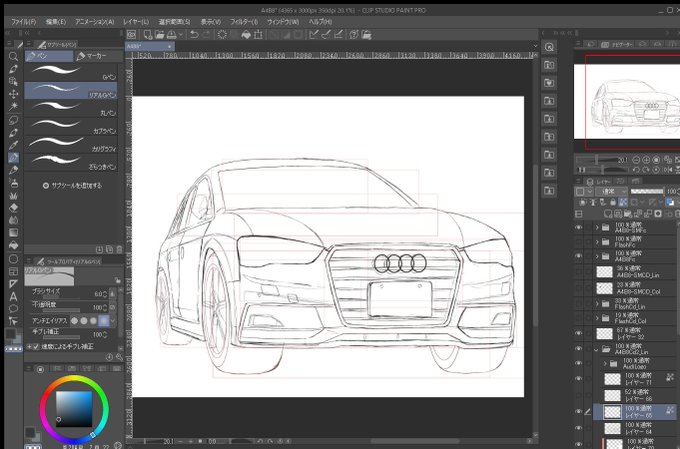Click the zoom out icon in Navigator
The image size is (680, 449).
click(x=636, y=160)
